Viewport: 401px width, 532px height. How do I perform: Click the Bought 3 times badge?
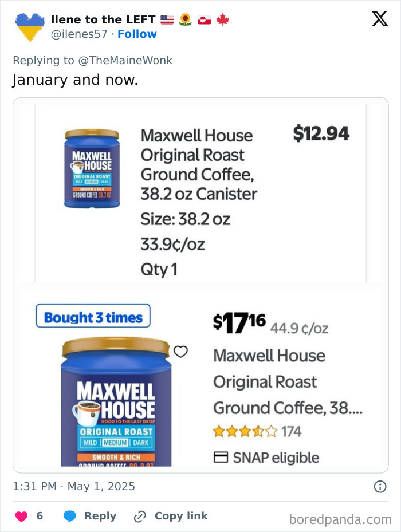pyautogui.click(x=94, y=316)
